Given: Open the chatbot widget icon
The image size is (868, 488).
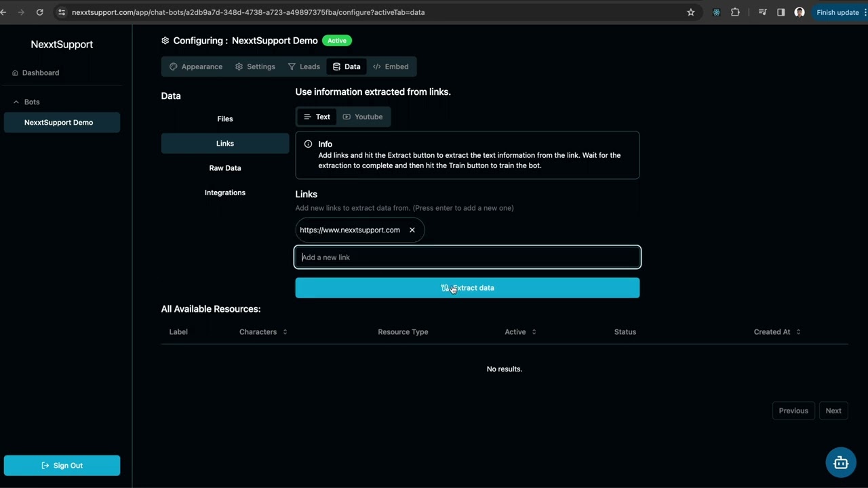Looking at the screenshot, I should tap(841, 463).
